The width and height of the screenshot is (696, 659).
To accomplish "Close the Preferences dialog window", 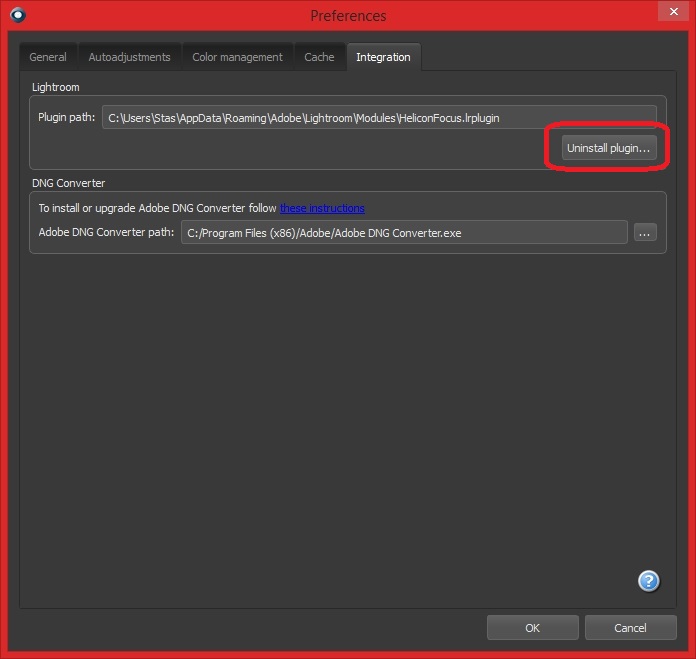I will [673, 11].
